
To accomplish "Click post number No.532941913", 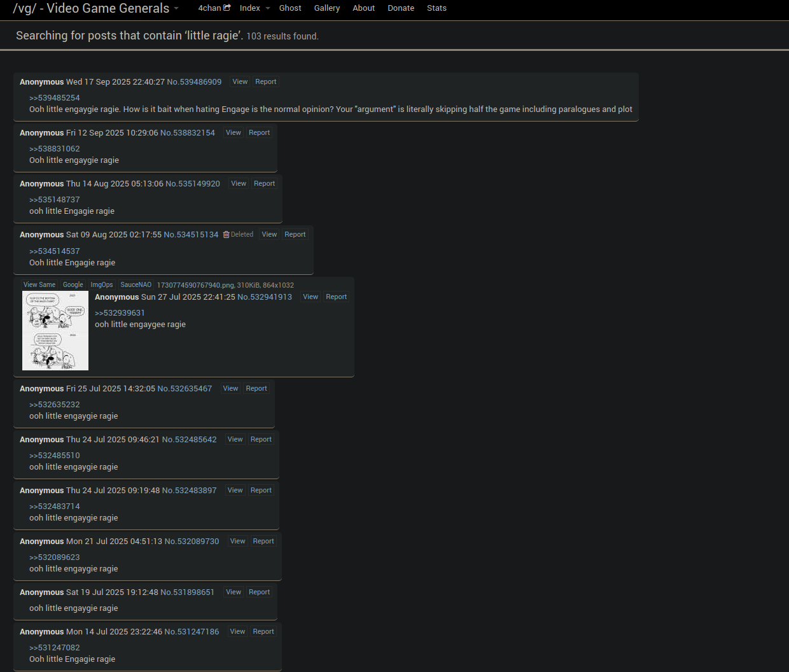I will pyautogui.click(x=265, y=297).
